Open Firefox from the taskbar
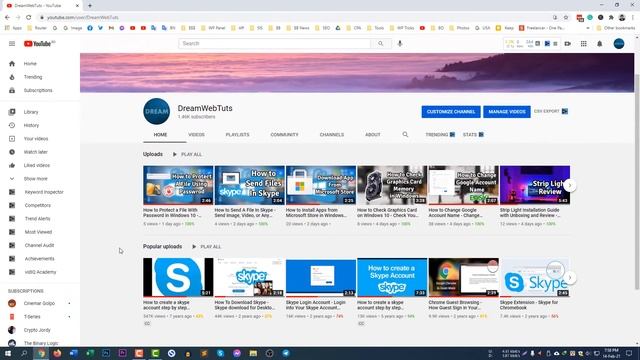The image size is (640, 360). point(57,353)
